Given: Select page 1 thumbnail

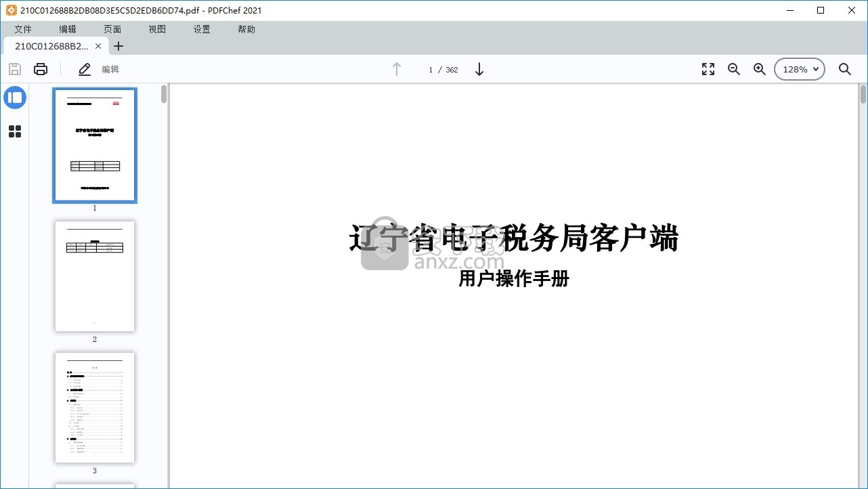Looking at the screenshot, I should tap(95, 145).
